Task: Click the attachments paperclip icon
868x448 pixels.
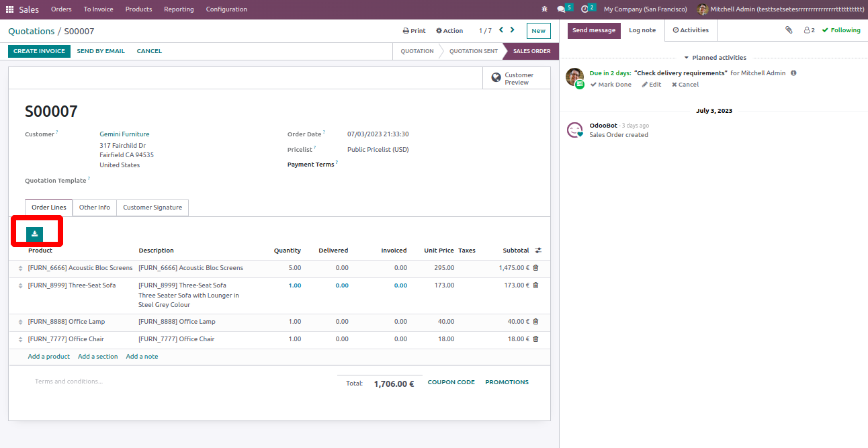Action: pos(789,30)
